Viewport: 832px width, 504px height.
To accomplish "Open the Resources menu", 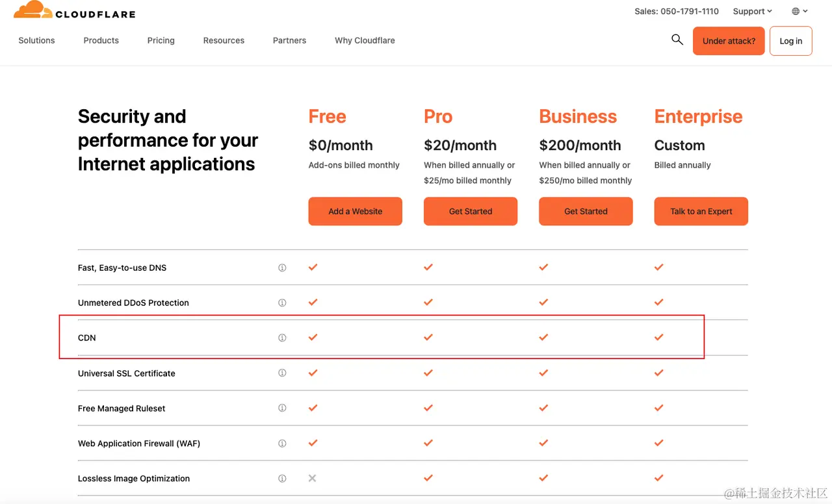I will 224,40.
